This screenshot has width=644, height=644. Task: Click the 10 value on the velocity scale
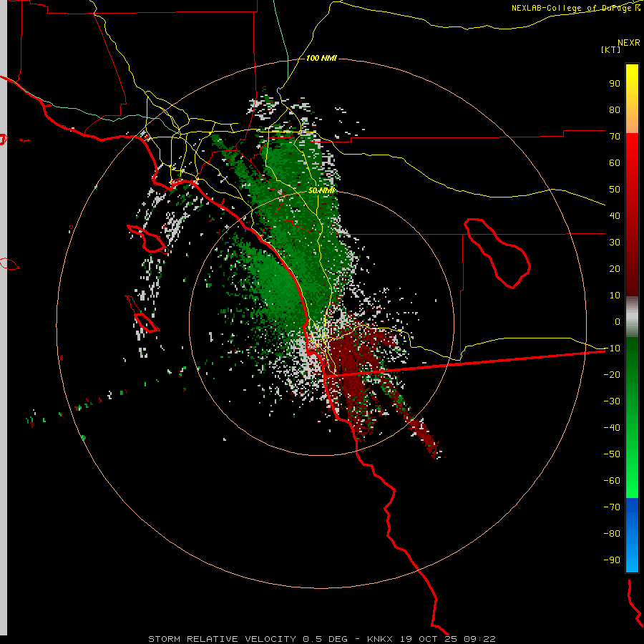pos(615,296)
